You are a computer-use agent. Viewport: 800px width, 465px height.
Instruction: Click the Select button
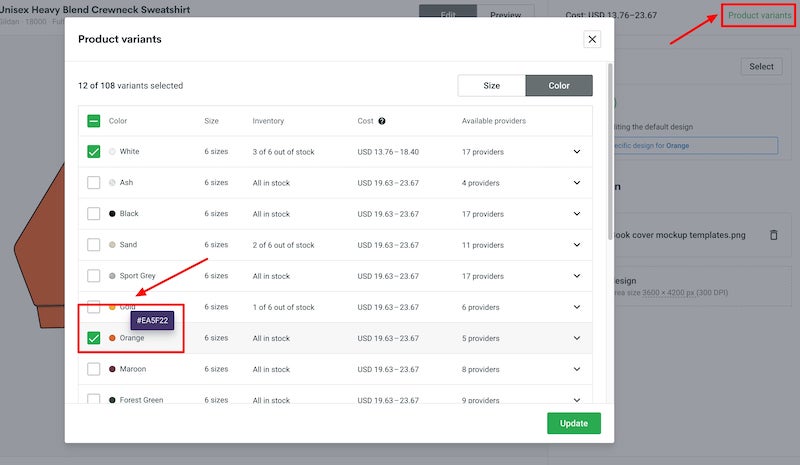[x=761, y=67]
